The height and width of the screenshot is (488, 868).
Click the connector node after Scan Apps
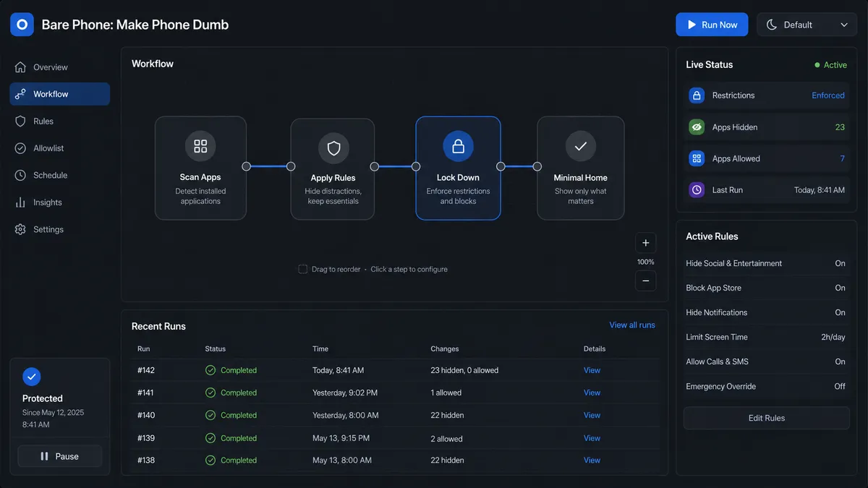click(247, 166)
